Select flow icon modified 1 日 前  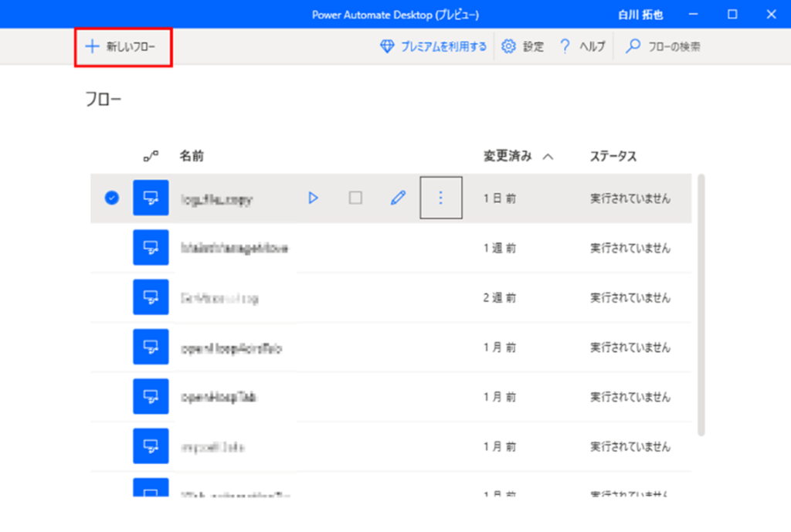click(x=151, y=198)
